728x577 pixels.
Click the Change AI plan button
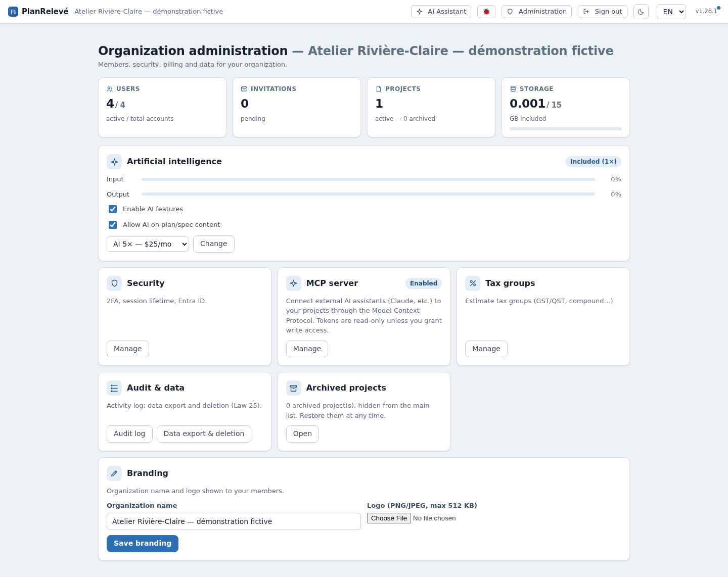click(x=214, y=244)
